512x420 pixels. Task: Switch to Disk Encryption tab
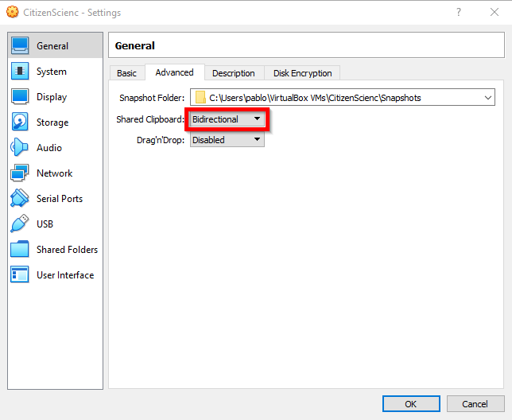(302, 73)
